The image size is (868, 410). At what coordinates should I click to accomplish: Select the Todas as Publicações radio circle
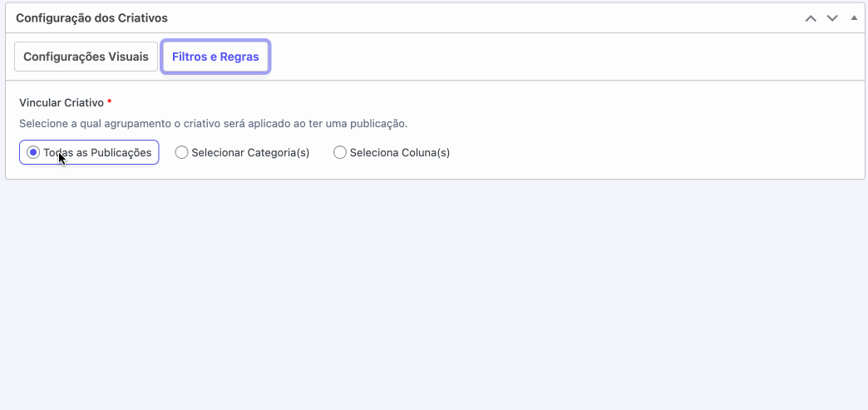[33, 153]
